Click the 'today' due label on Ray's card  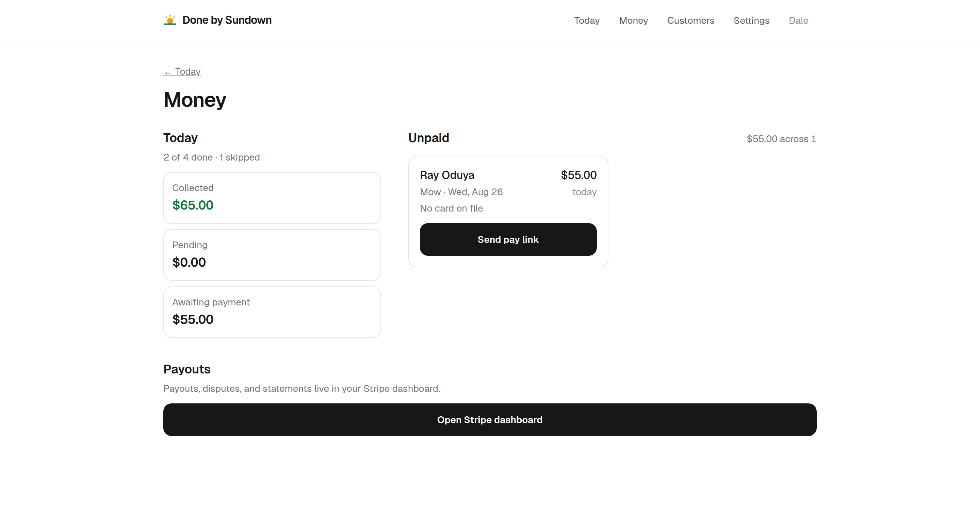pyautogui.click(x=584, y=192)
